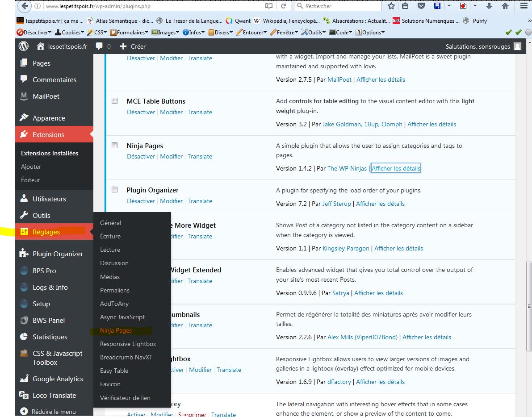Open Ninja Pages in Réglages submenu
The image size is (532, 417).
click(116, 330)
